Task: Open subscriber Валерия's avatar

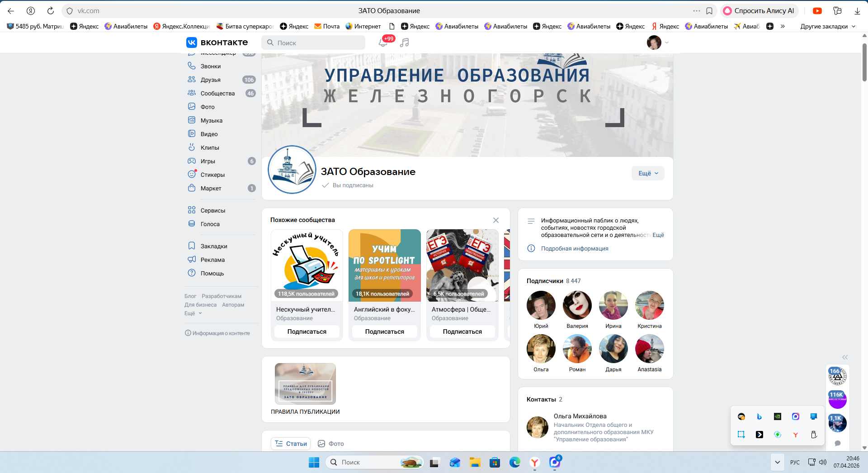Action: pyautogui.click(x=577, y=305)
